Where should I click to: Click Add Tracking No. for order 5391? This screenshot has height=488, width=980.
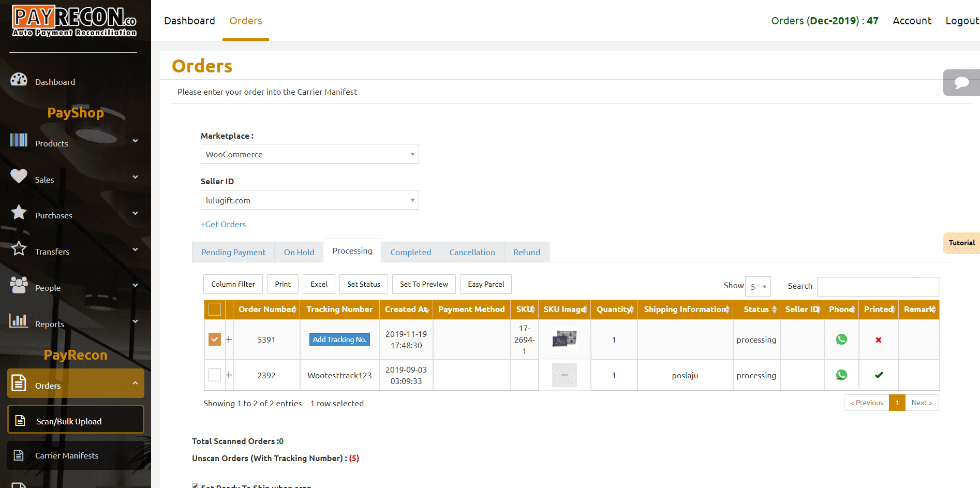pyautogui.click(x=340, y=339)
